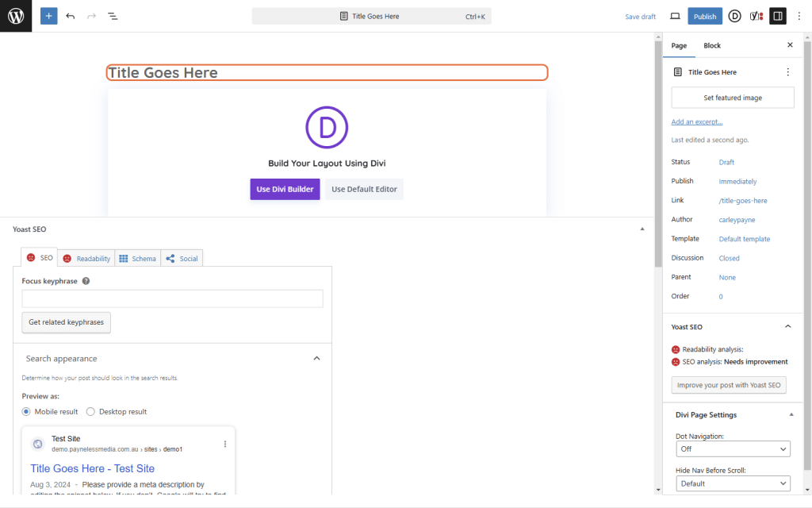
Task: Collapse the Yoast SEO meta box
Action: click(642, 229)
